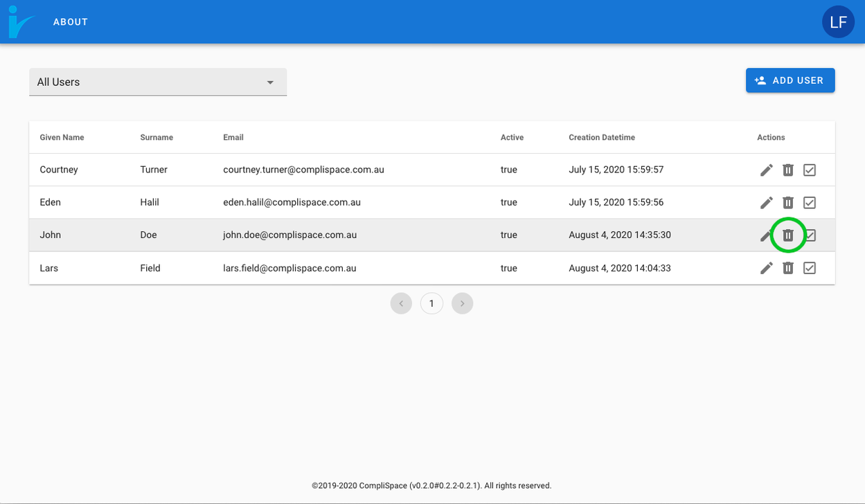Click date August 4, 2020 14:35:30
The height and width of the screenshot is (504, 865).
(x=620, y=235)
